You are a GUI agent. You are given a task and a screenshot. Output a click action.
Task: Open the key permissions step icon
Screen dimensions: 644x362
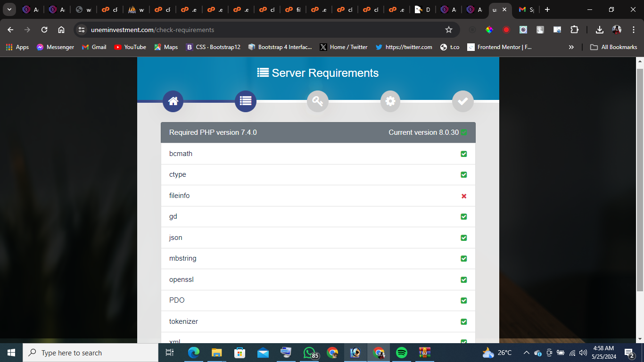click(x=317, y=101)
